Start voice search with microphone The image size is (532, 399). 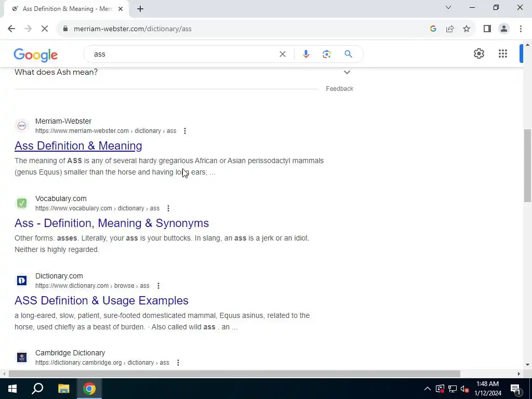305,54
